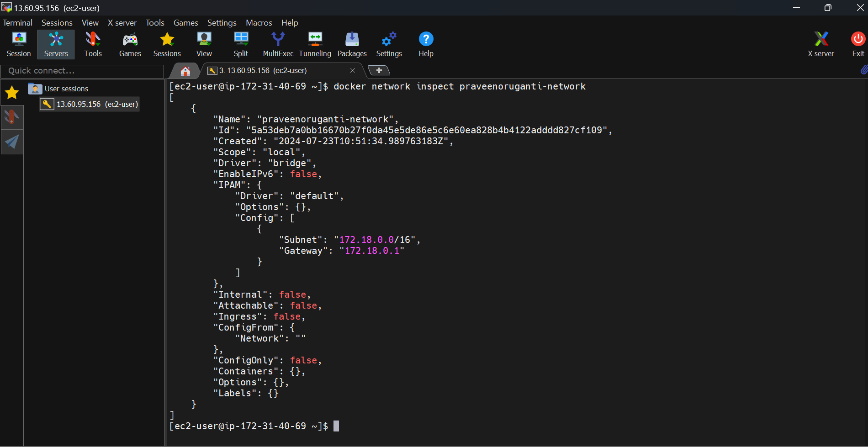The image size is (868, 447).
Task: Open the View menu in menu bar
Action: pos(90,22)
